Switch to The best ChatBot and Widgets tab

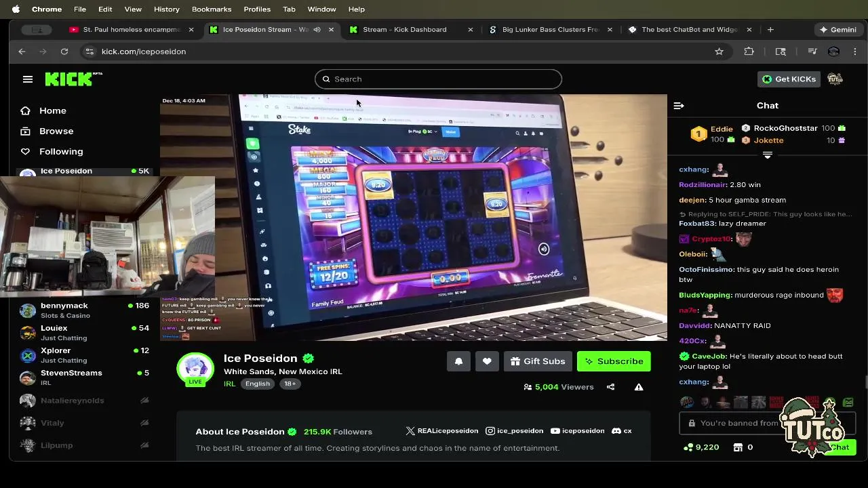click(689, 30)
